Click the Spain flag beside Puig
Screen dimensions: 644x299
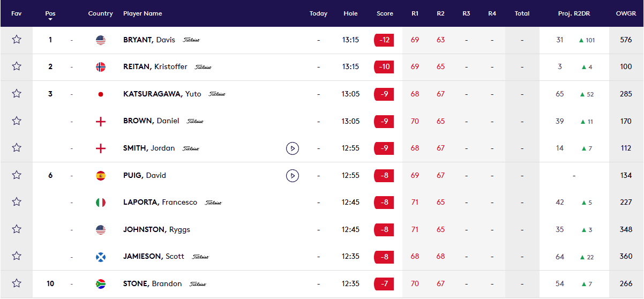(x=101, y=175)
